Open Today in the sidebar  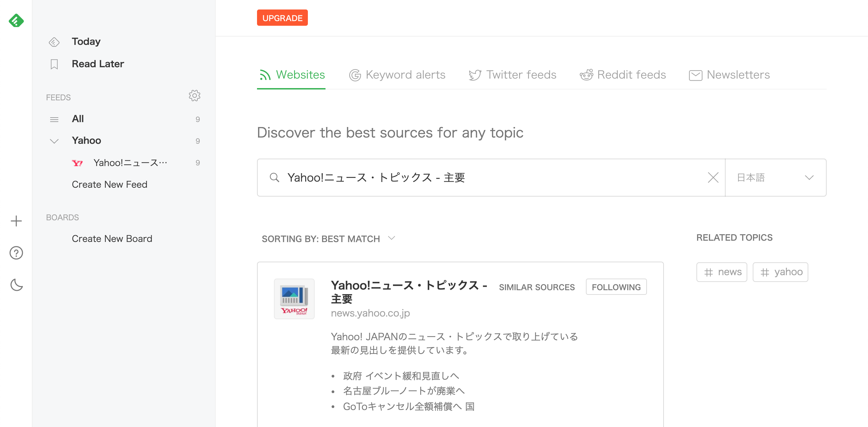[x=86, y=41]
